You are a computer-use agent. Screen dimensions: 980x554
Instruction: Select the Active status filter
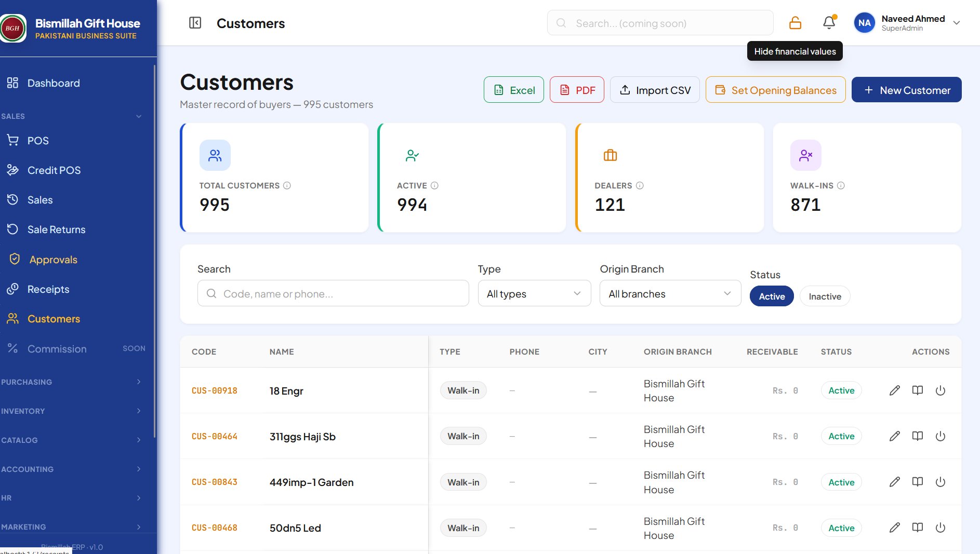[x=772, y=296]
